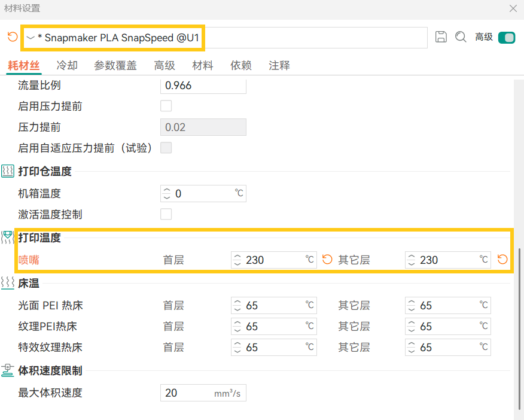Image resolution: width=524 pixels, height=420 pixels.
Task: Click 纹理PEI热床 其它层 65 field
Action: click(x=448, y=327)
